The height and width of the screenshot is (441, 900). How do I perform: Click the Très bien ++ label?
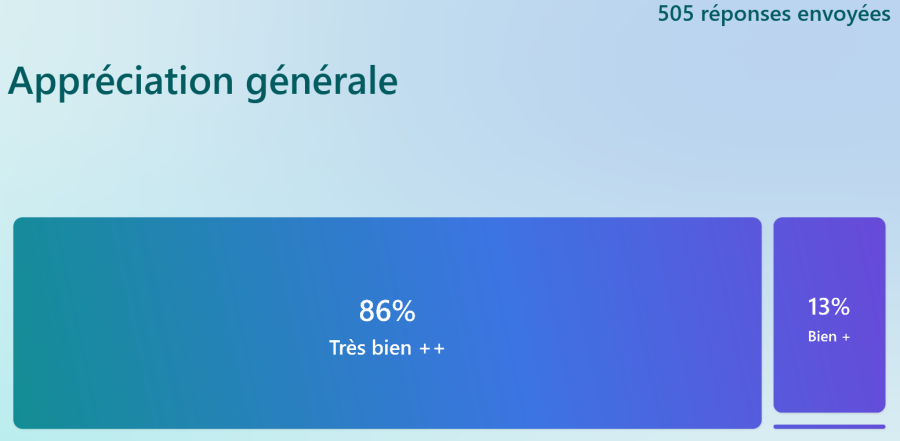point(387,348)
